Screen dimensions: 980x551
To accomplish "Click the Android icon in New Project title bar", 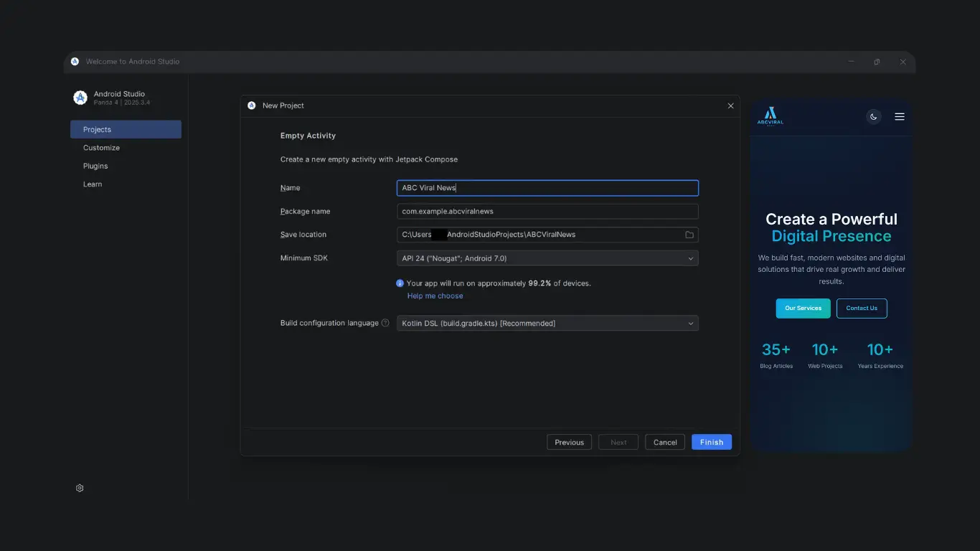I will [252, 105].
